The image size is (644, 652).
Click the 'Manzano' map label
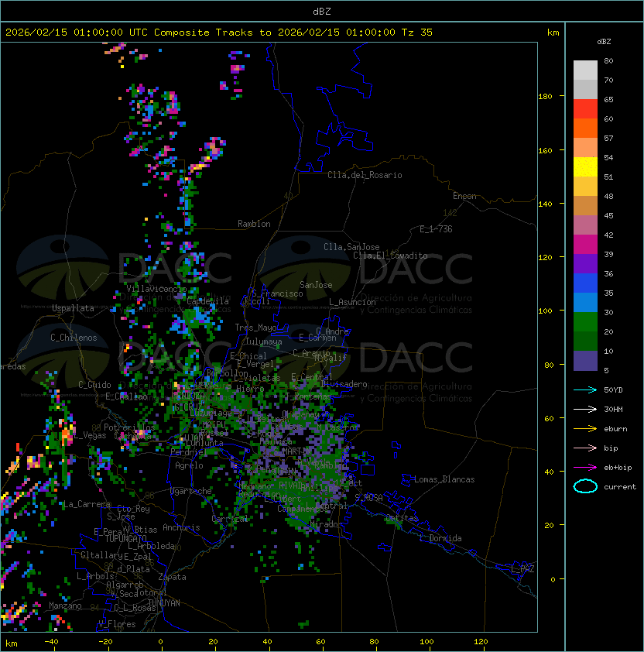[65, 606]
